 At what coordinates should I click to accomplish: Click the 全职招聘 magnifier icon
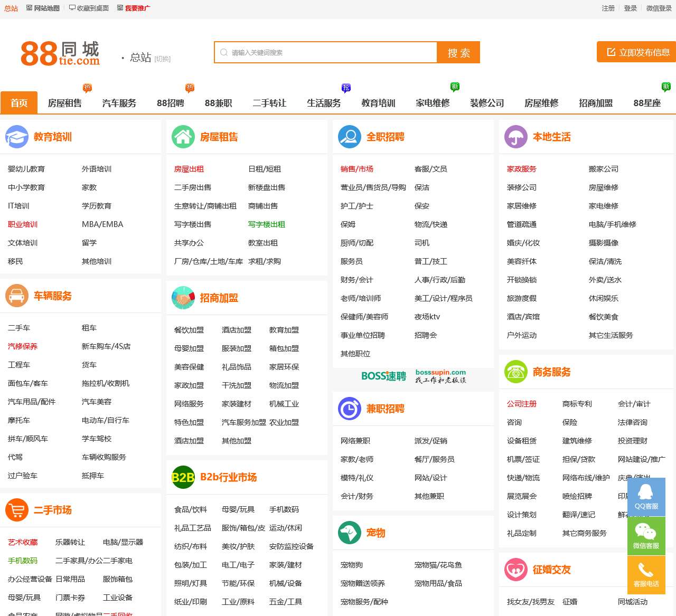click(349, 136)
